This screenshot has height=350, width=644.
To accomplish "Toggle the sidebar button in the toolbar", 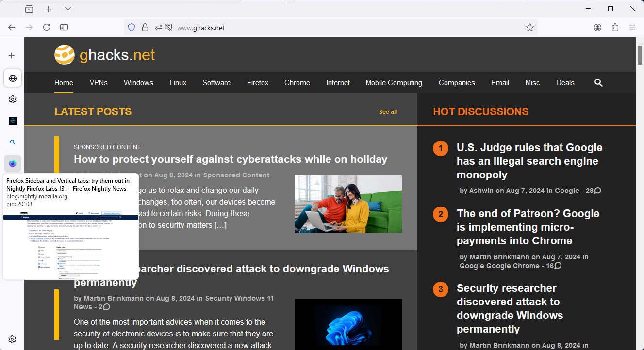I will (64, 27).
